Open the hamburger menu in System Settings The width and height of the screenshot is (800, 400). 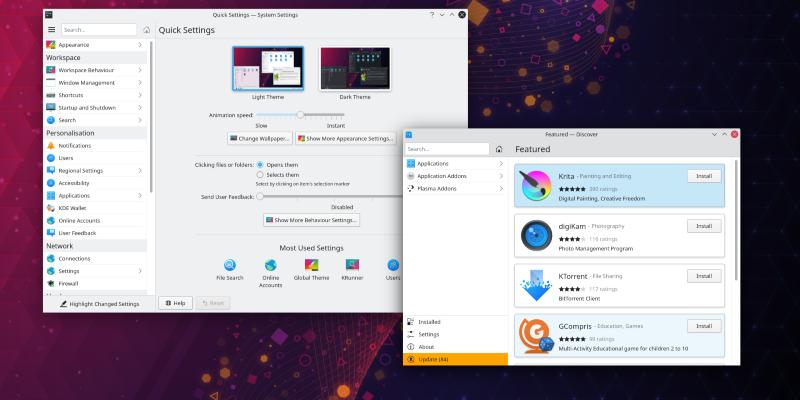click(x=52, y=30)
